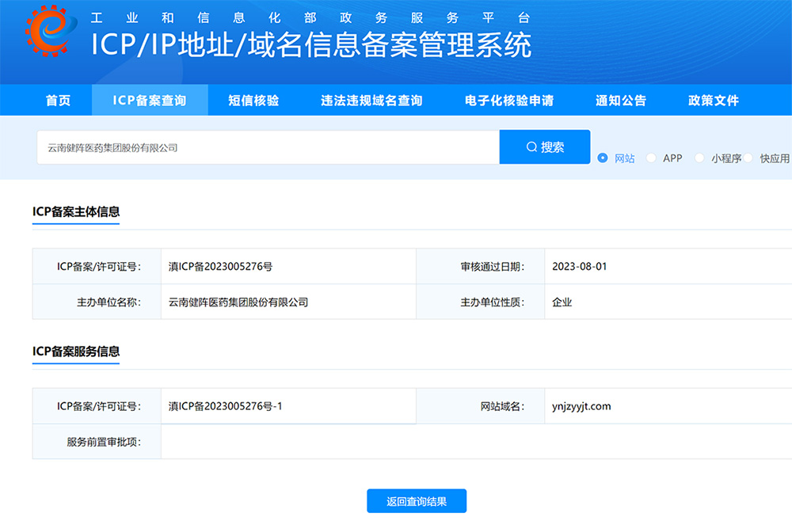Click the domain ynjzyyjt.com value
The width and height of the screenshot is (792, 532).
click(581, 406)
